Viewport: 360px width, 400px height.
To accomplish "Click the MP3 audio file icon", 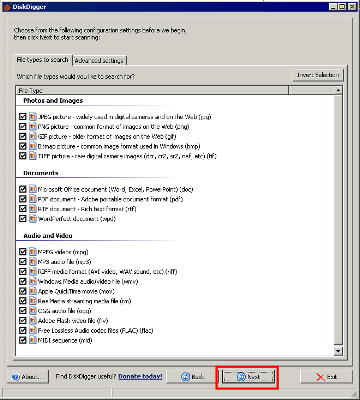I will point(32,261).
